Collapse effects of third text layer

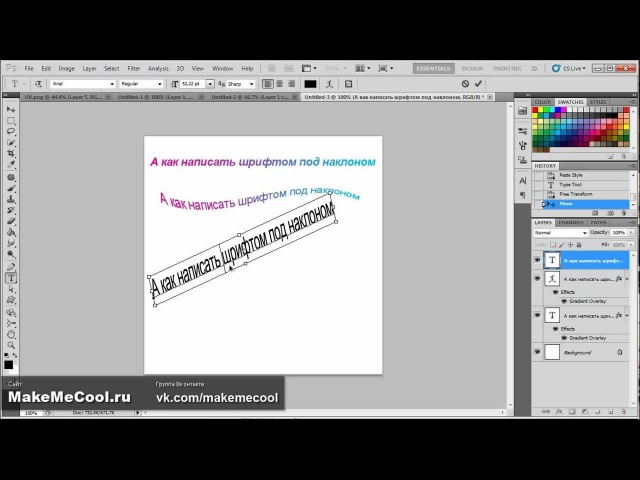coord(627,316)
